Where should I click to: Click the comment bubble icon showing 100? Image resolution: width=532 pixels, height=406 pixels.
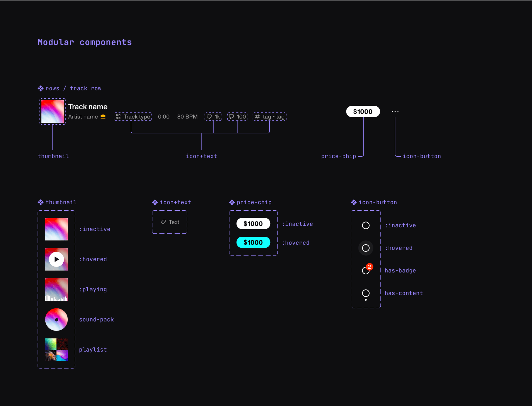(x=231, y=116)
